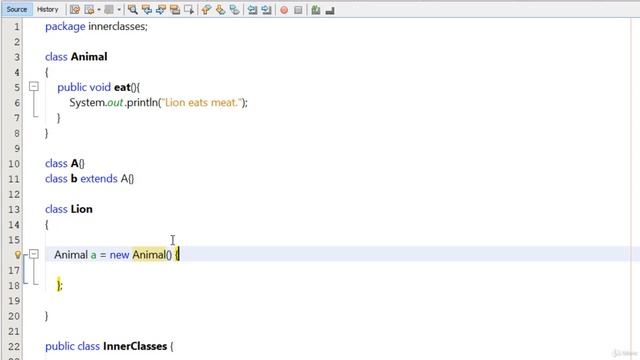Click the Find Previous Occurrence icon
Screen dimensions: 640x360
(147, 10)
